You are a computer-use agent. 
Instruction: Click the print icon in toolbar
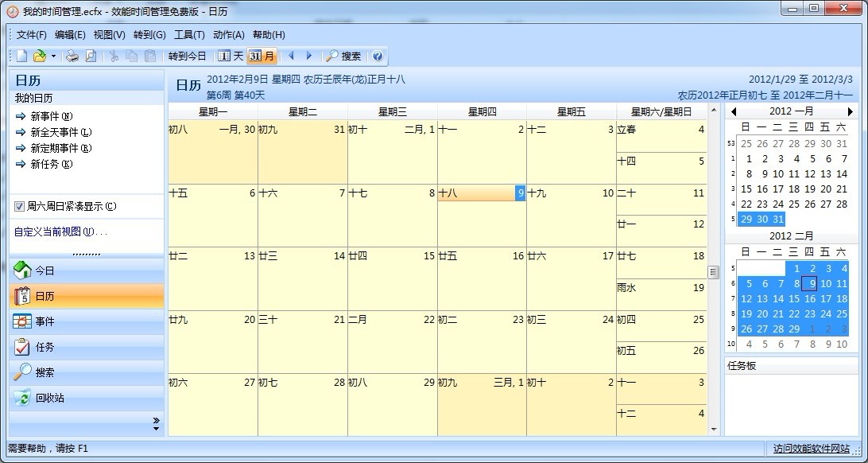72,56
